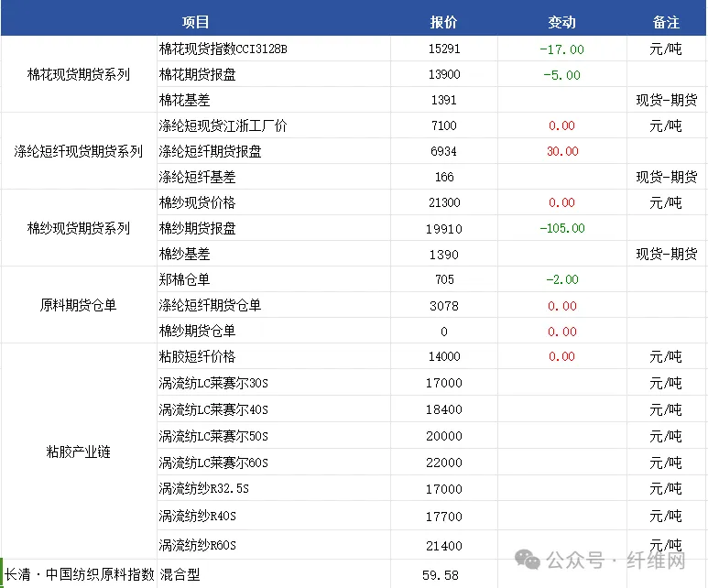The image size is (708, 588).
Task: Select the 棉纱现货期货系列 category cell
Action: click(79, 228)
